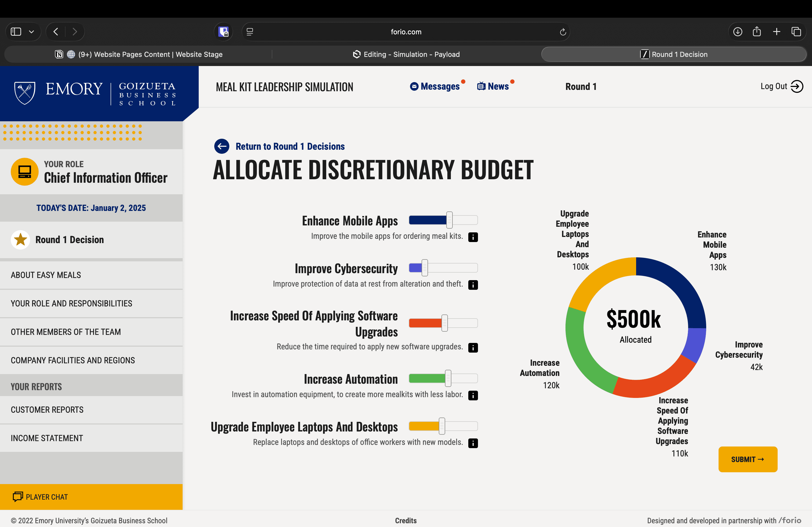Viewport: 812px width, 527px height.
Task: Switch to Editing - Simulation - Payload tab
Action: 406,54
